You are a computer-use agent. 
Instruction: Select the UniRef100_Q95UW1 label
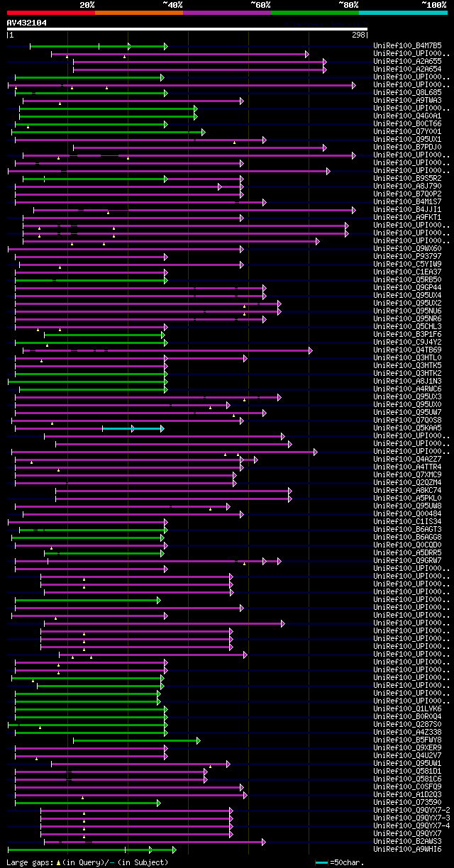tap(407, 764)
